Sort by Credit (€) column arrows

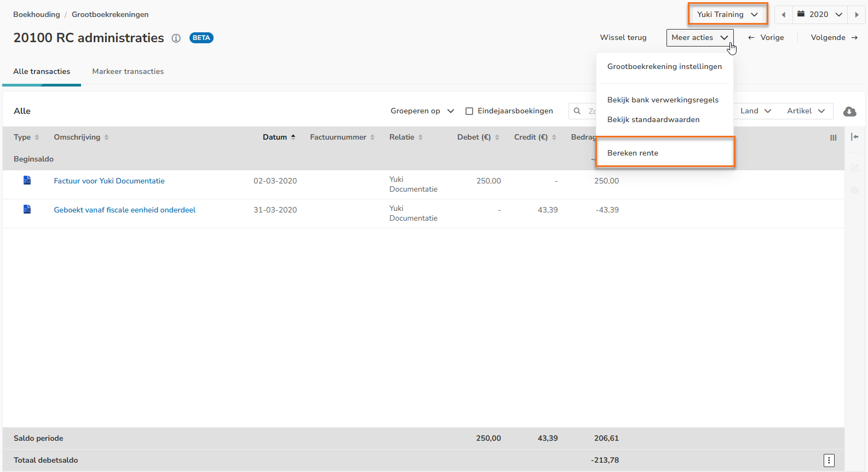coord(554,137)
